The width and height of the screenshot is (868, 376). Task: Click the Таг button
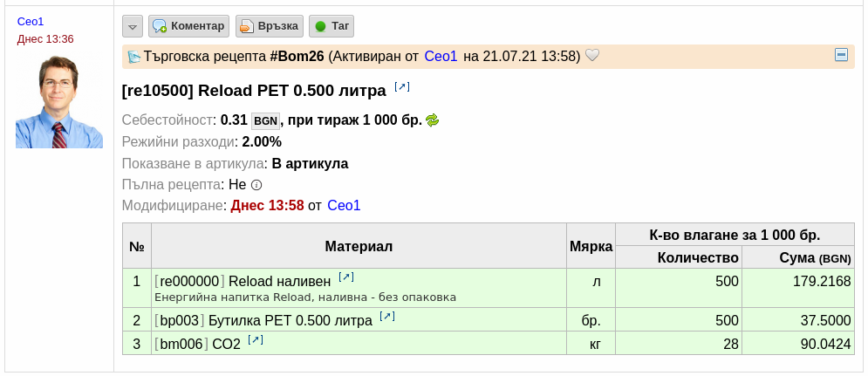(331, 26)
